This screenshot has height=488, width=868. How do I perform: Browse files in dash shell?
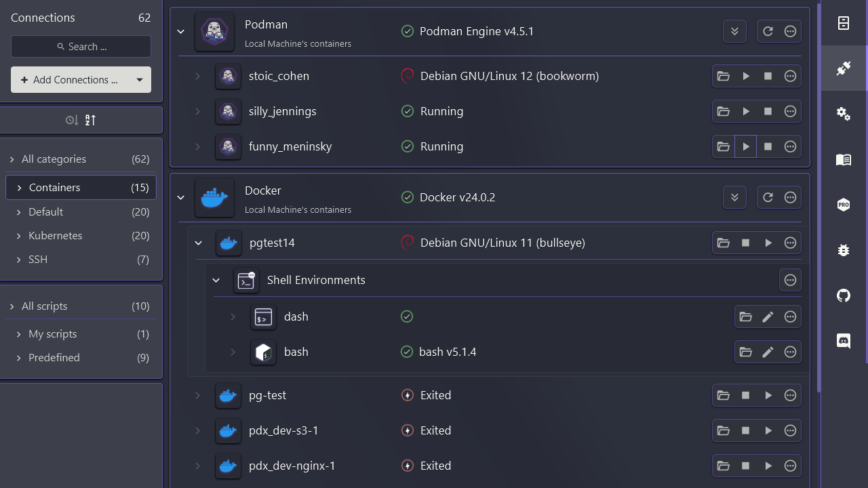coord(746,317)
